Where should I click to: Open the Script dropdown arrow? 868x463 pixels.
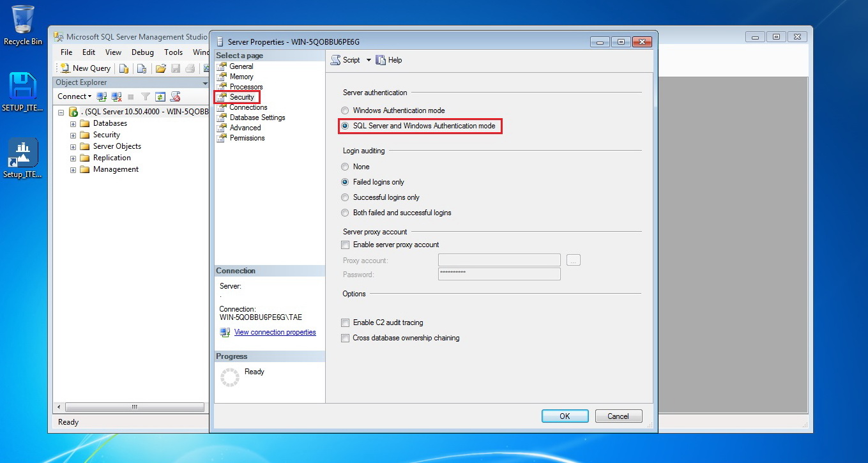pyautogui.click(x=369, y=60)
